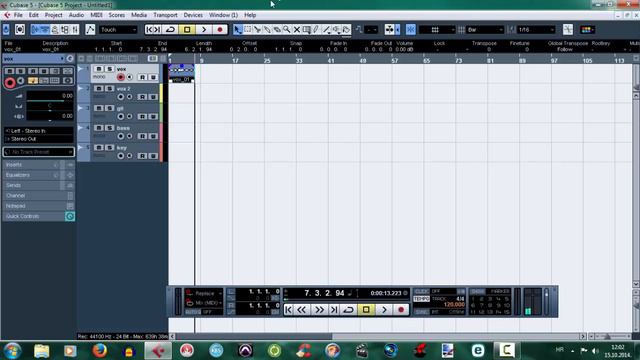Viewport: 640px width, 360px height.
Task: Select the Range Selection tool
Action: tap(247, 29)
